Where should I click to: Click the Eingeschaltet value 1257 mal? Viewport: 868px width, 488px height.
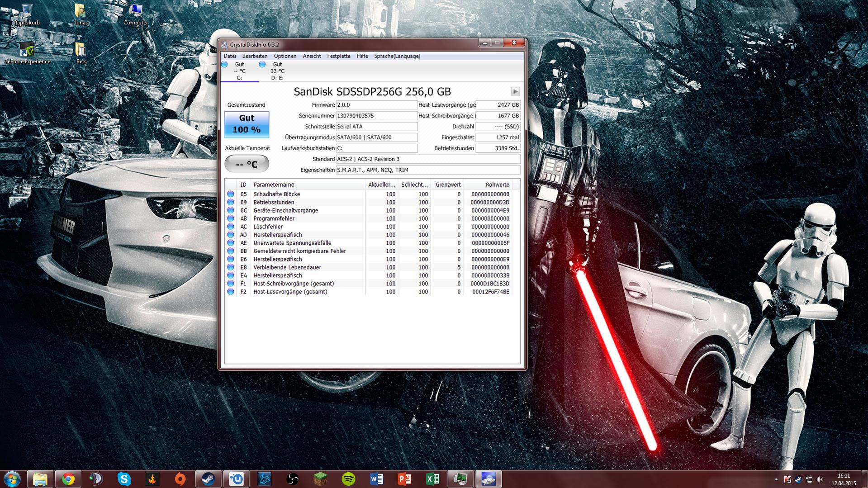[498, 137]
